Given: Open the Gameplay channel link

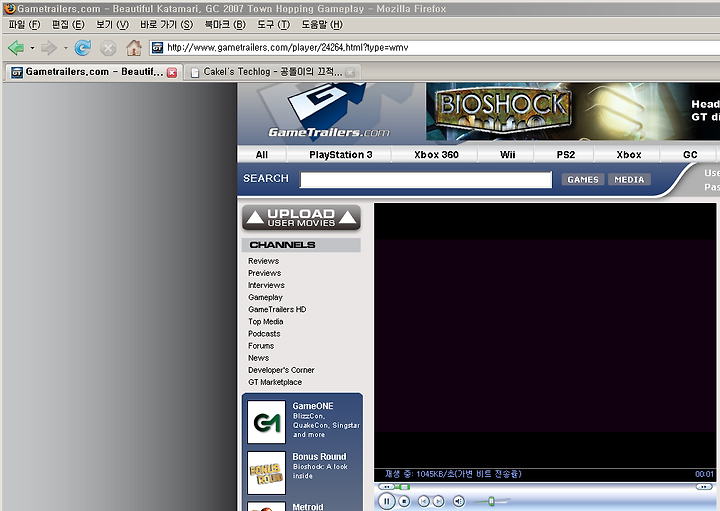Looking at the screenshot, I should pyautogui.click(x=265, y=298).
